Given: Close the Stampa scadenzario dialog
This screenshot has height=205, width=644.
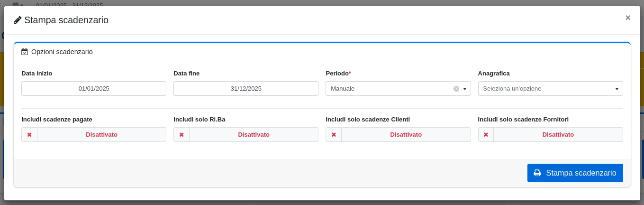Looking at the screenshot, I should (628, 18).
